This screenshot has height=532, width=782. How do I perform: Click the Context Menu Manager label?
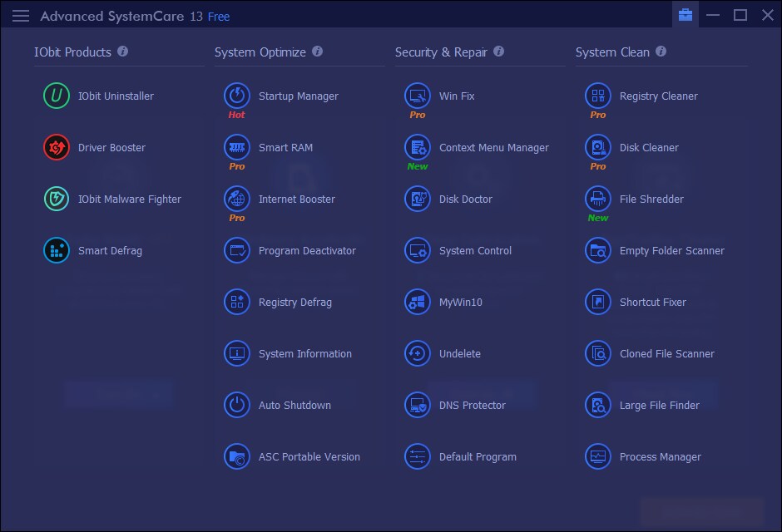(x=493, y=148)
